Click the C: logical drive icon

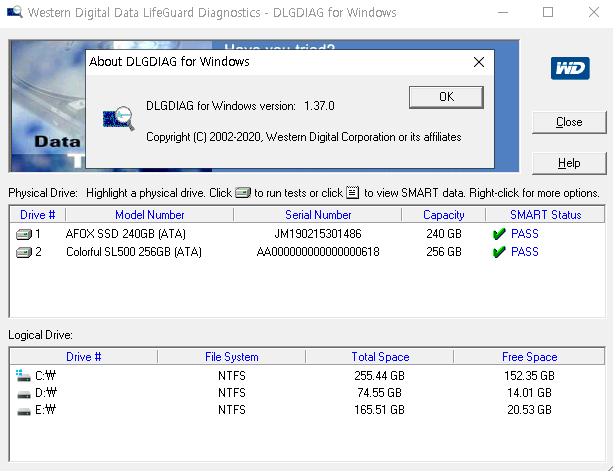(23, 376)
